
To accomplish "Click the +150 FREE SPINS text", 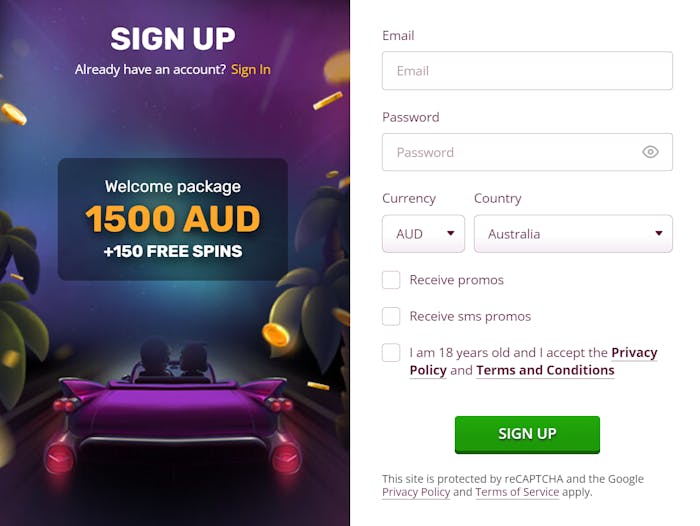I will pos(172,251).
